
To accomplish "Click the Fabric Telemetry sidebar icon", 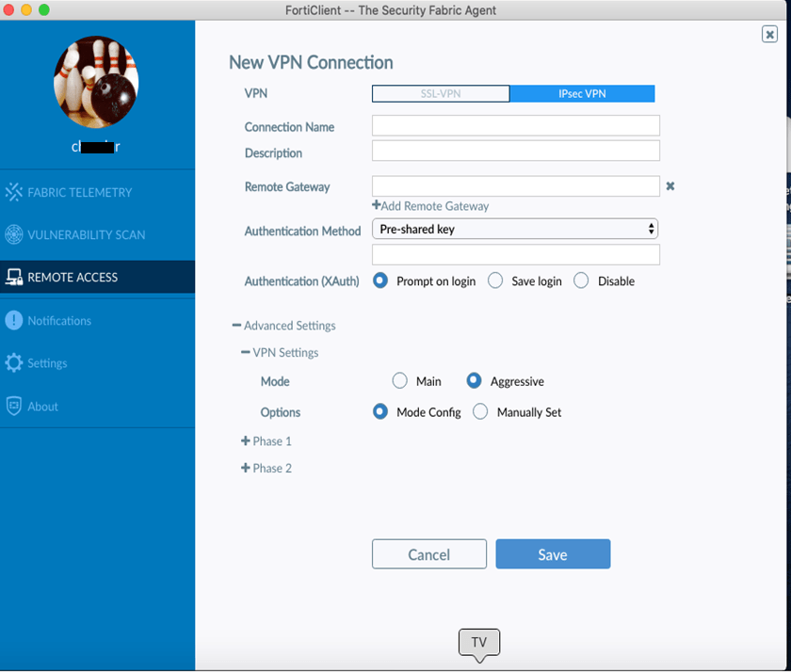I will click(13, 192).
